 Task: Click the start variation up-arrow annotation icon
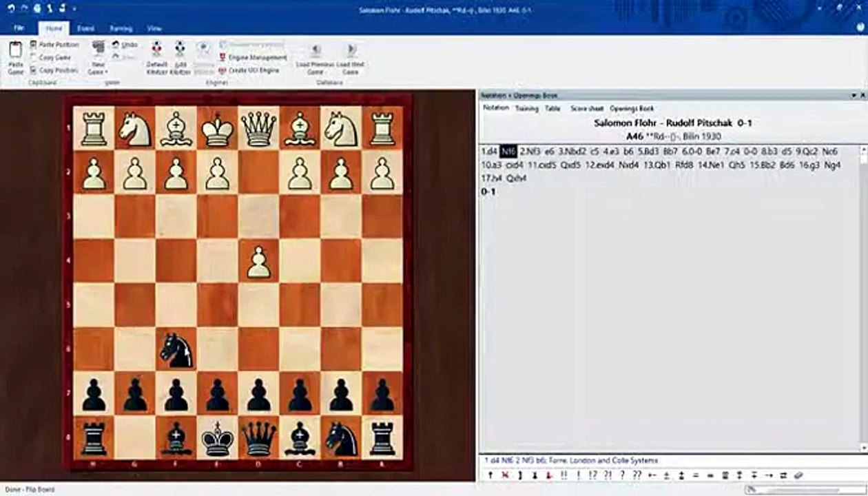490,475
